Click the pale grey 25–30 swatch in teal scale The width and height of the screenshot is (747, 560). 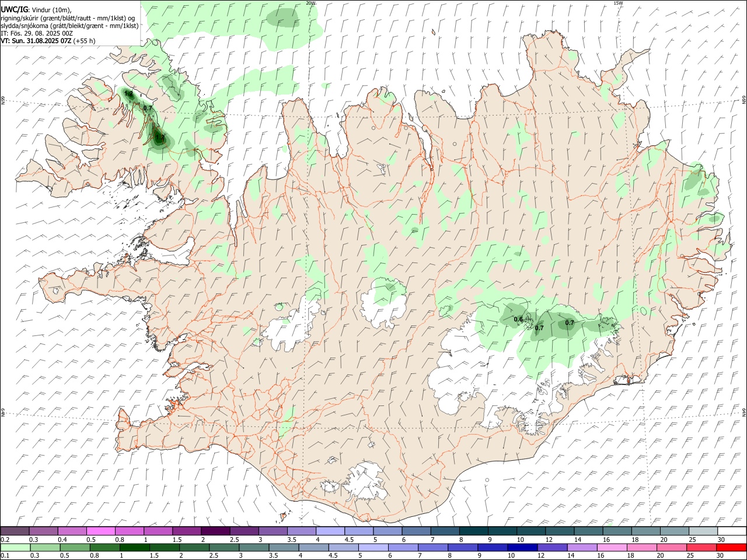pos(703,531)
